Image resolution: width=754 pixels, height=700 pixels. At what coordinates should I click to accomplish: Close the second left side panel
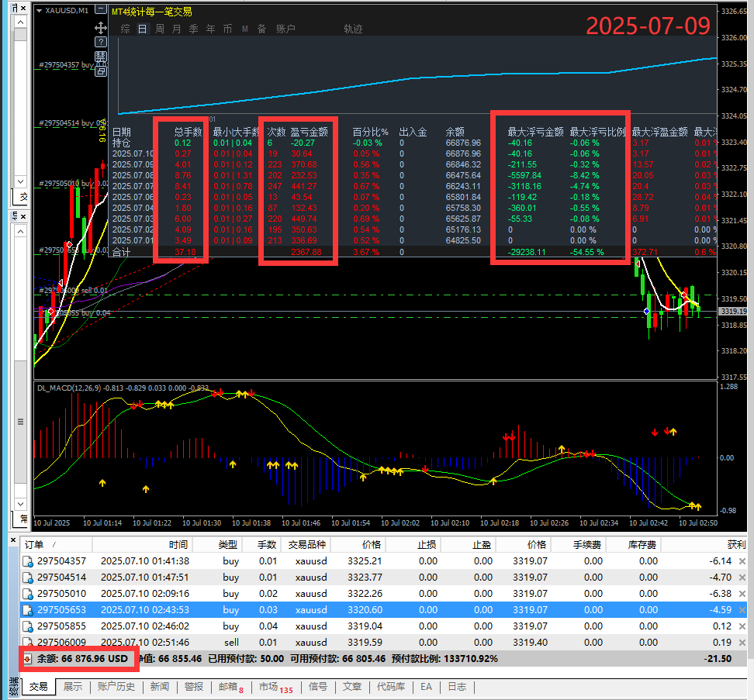coord(22,217)
